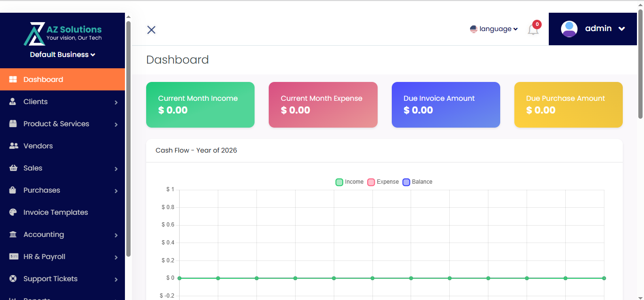Click the first data point on chart line
Image resolution: width=644 pixels, height=300 pixels.
point(179,278)
